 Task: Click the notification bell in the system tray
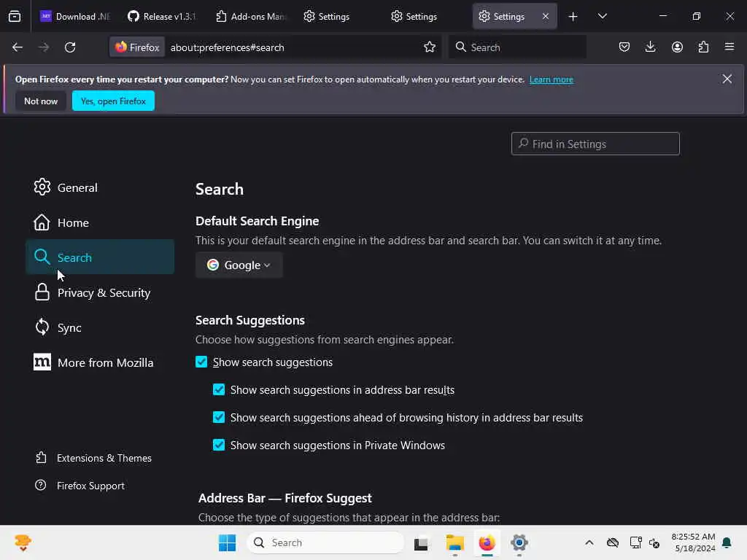pos(727,542)
